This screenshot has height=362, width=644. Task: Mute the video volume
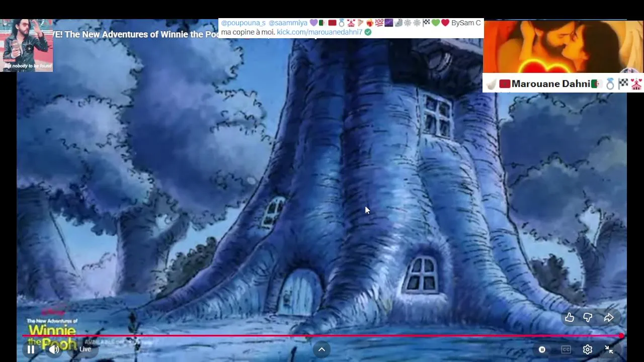pos(54,349)
